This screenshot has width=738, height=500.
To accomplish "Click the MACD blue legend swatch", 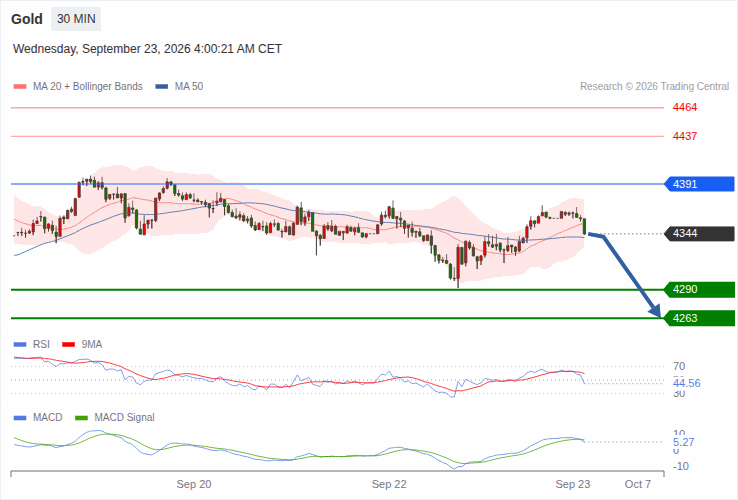I will point(20,418).
